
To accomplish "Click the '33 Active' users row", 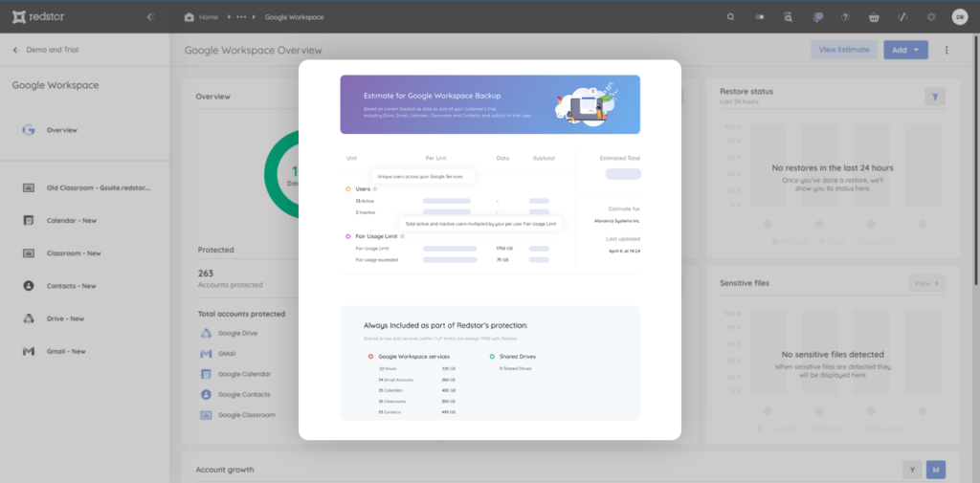I will 365,201.
